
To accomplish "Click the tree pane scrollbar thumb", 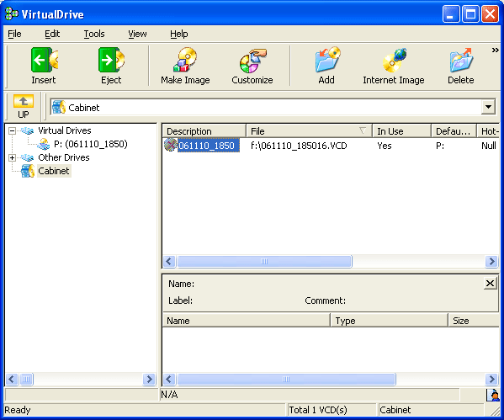I will pos(26,379).
